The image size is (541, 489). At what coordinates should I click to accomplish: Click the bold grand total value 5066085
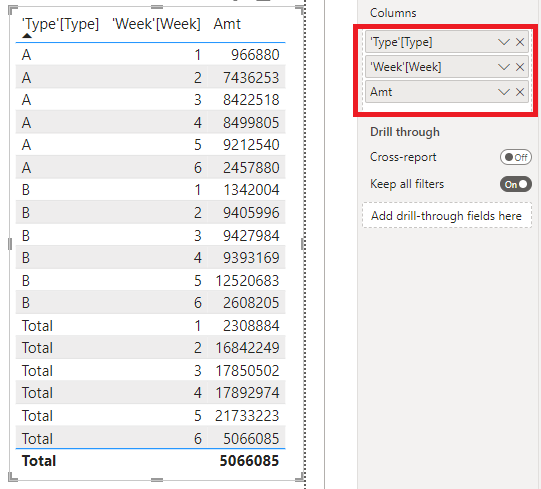coord(249,461)
